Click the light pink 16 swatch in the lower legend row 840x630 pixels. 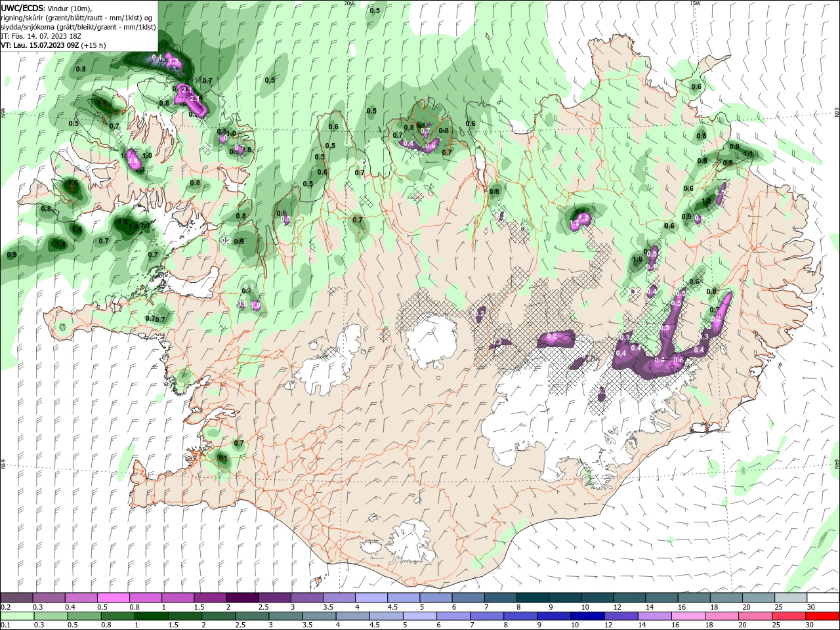point(688,617)
